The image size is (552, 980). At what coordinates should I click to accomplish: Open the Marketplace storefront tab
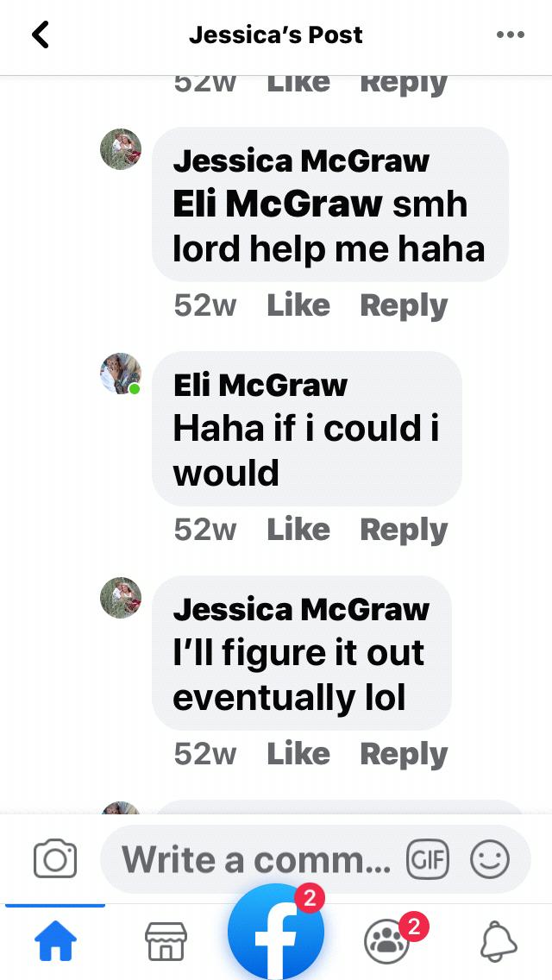pyautogui.click(x=166, y=941)
